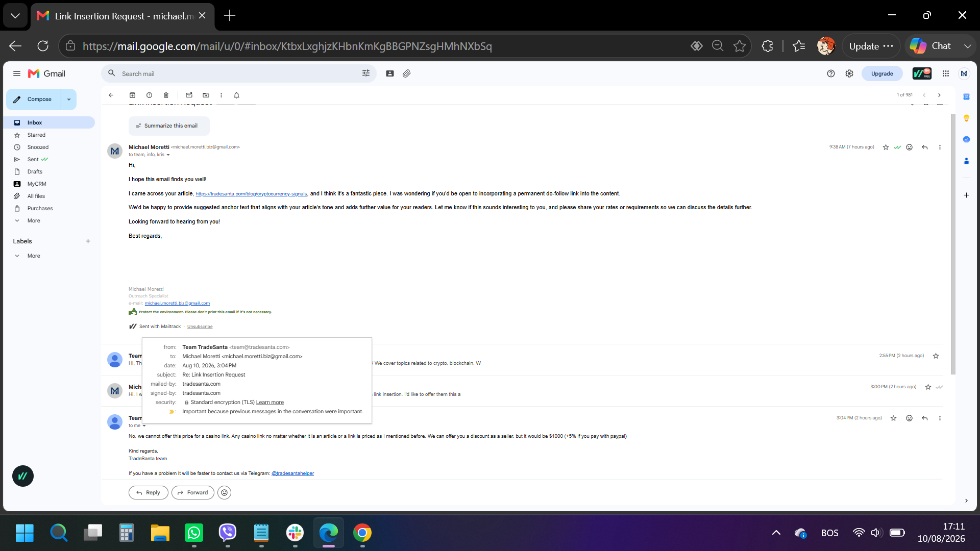The width and height of the screenshot is (980, 551).
Task: Click the Forward button at bottom
Action: [193, 493]
